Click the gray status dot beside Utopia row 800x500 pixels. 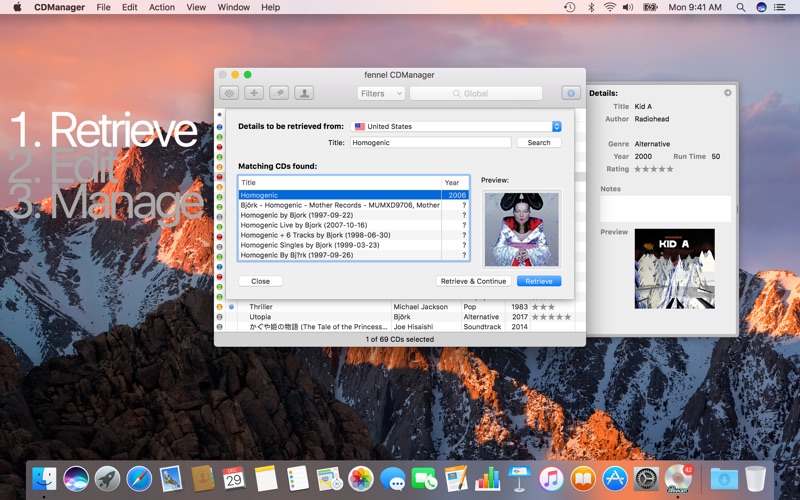(219, 317)
